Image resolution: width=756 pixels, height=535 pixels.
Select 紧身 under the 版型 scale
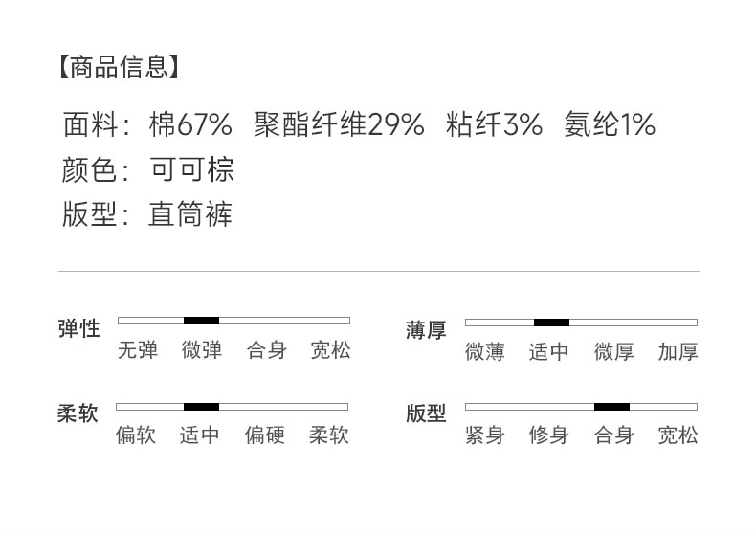(484, 435)
